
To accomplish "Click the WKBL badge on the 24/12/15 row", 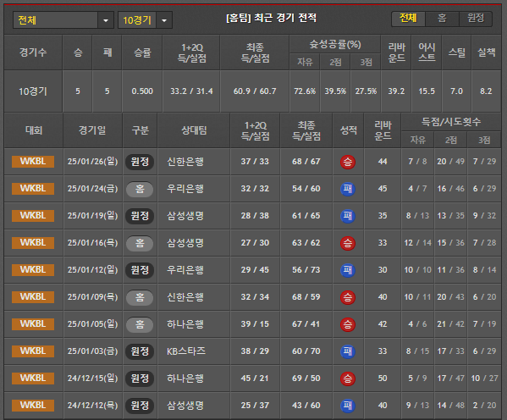I will tap(33, 379).
